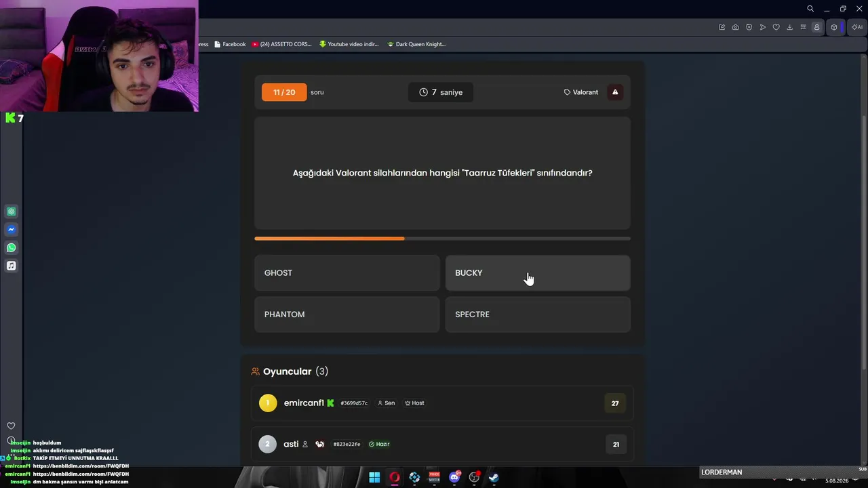Viewport: 868px width, 488px height.
Task: Click the emircanf1 player row
Action: tap(442, 403)
